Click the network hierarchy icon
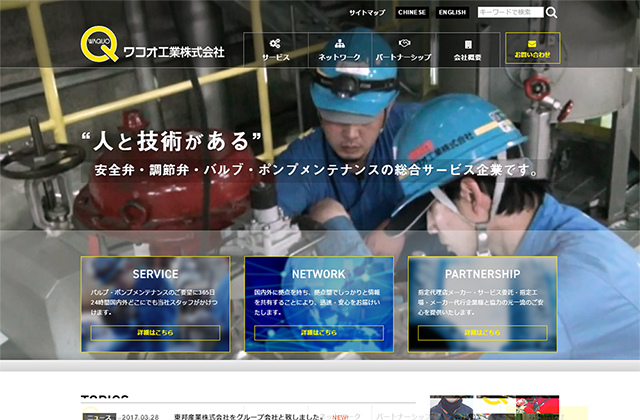The width and height of the screenshot is (640, 420). [x=340, y=43]
